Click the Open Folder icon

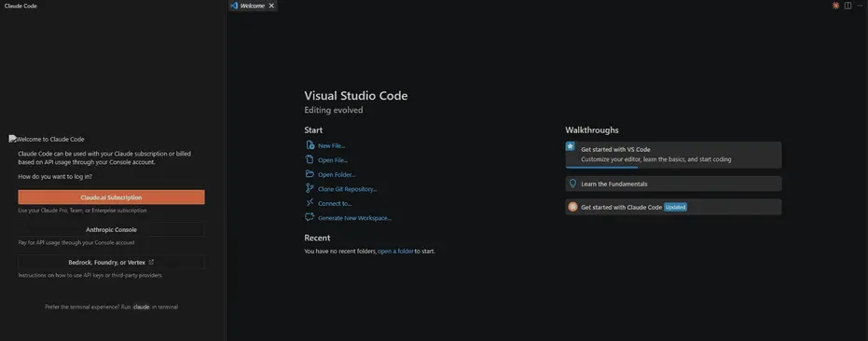coord(310,174)
